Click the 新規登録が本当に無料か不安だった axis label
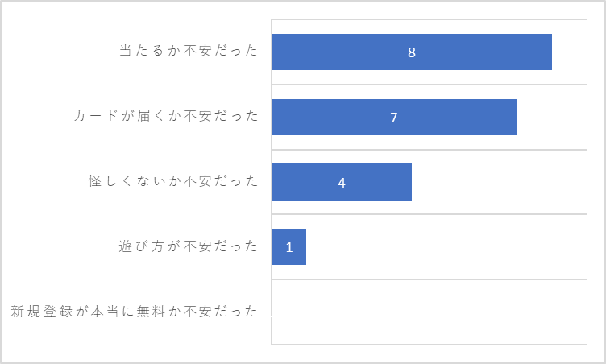 coord(134,311)
